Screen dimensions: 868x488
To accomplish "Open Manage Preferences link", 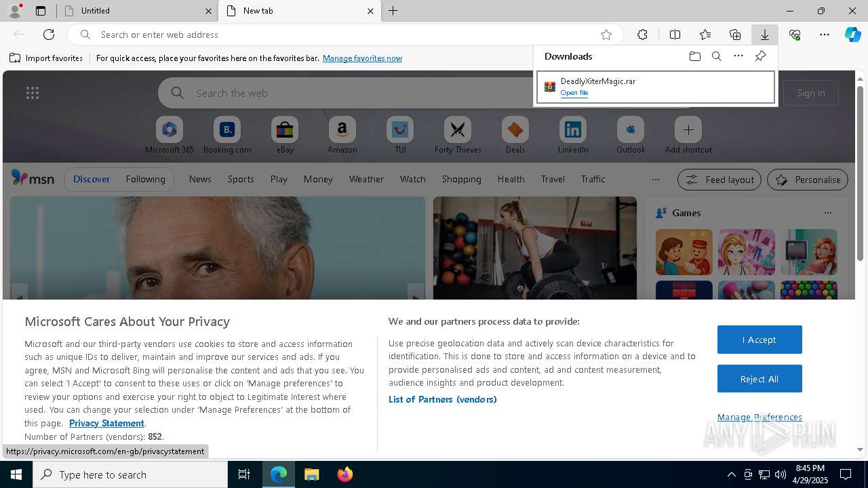I will tap(759, 417).
